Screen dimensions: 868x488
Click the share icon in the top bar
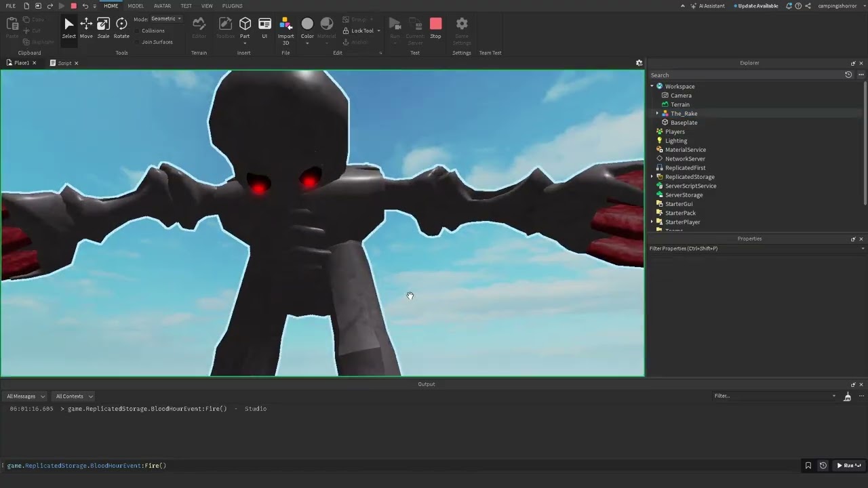pos(808,6)
